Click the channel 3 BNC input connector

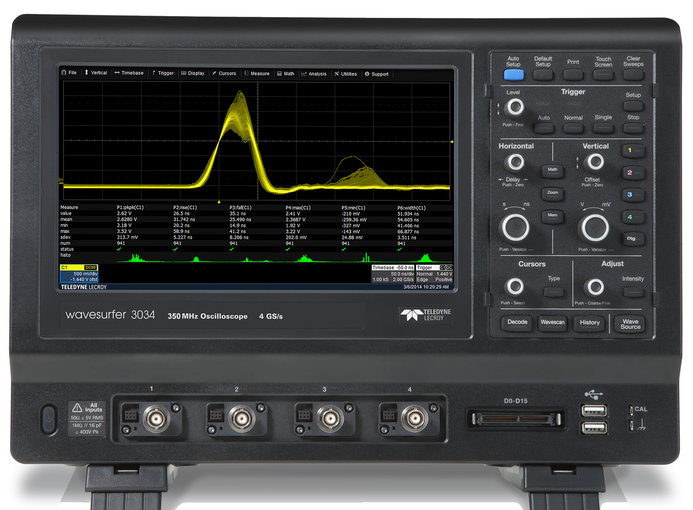point(329,417)
